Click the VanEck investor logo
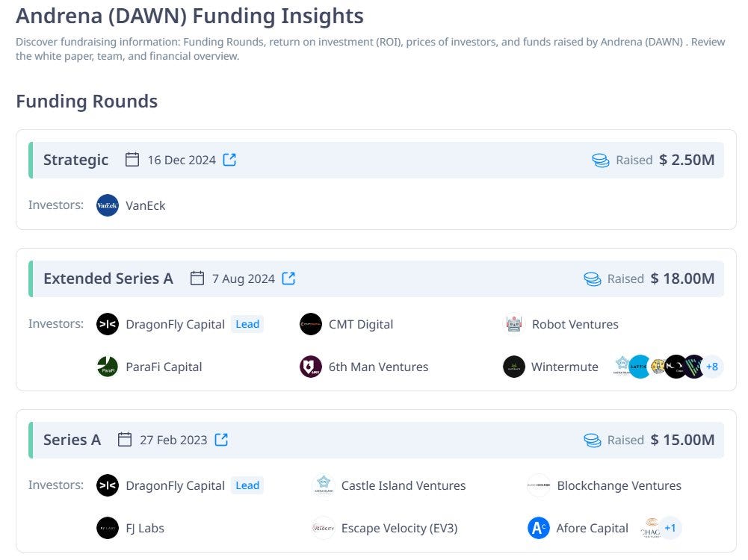 (108, 205)
